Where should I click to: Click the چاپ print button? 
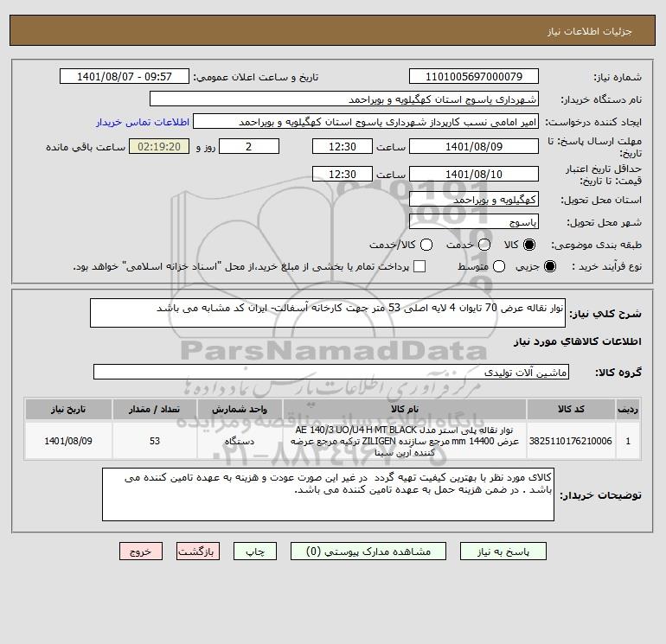(255, 552)
